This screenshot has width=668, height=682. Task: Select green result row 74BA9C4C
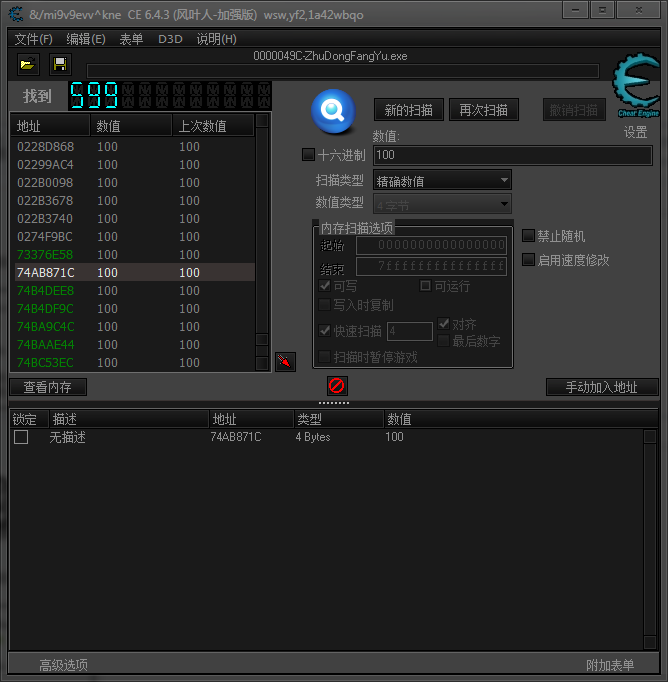pyautogui.click(x=134, y=326)
